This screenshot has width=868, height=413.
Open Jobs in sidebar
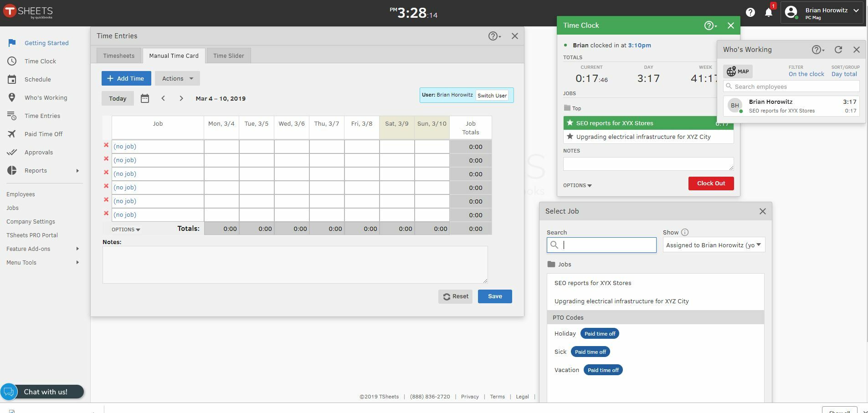[x=12, y=208]
